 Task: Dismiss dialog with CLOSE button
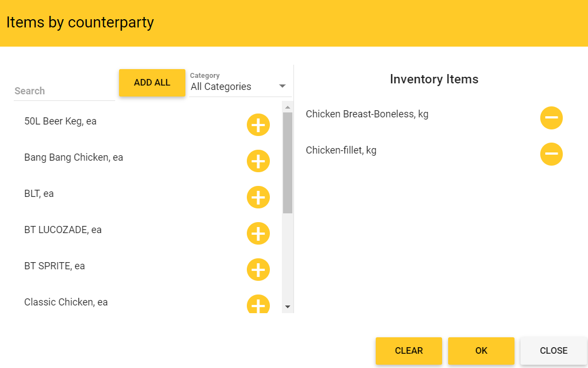pyautogui.click(x=553, y=351)
